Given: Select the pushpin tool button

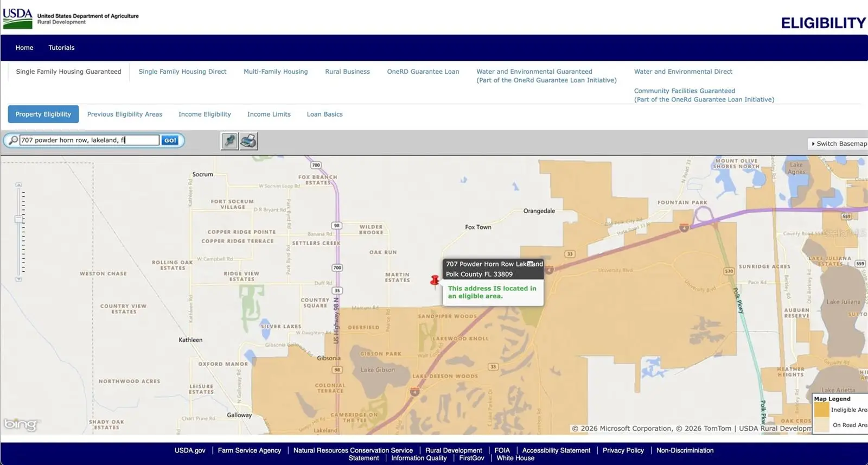Looking at the screenshot, I should tap(229, 141).
